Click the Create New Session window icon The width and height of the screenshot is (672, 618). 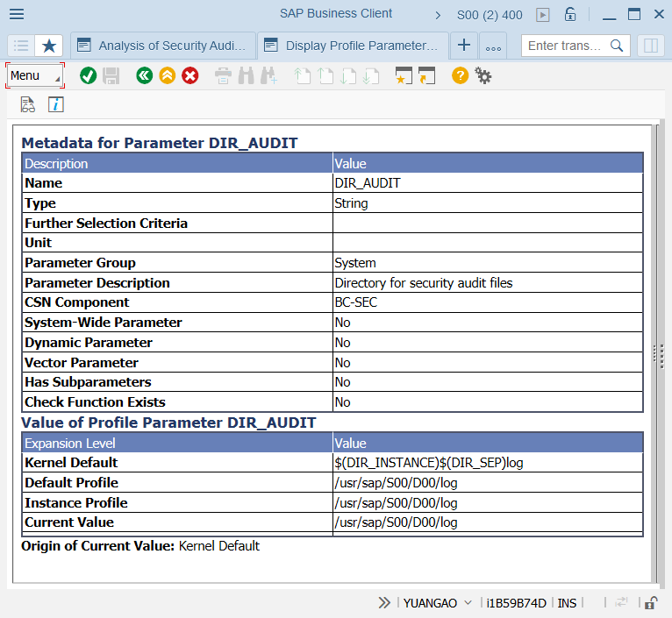(404, 75)
